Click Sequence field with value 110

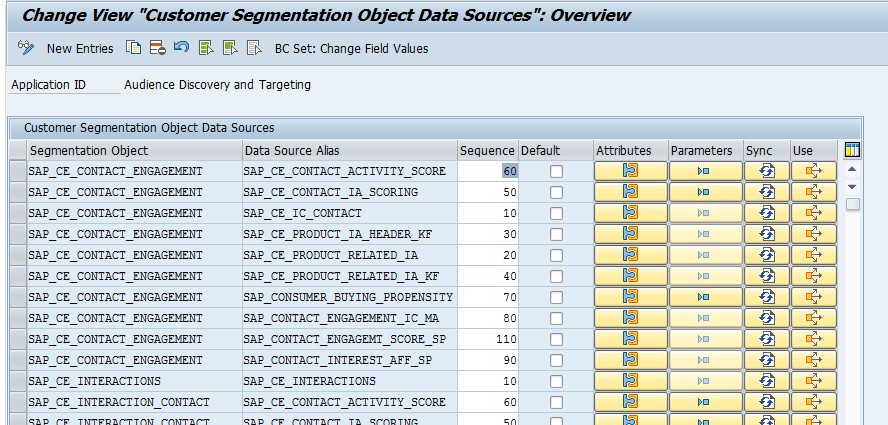pyautogui.click(x=488, y=339)
